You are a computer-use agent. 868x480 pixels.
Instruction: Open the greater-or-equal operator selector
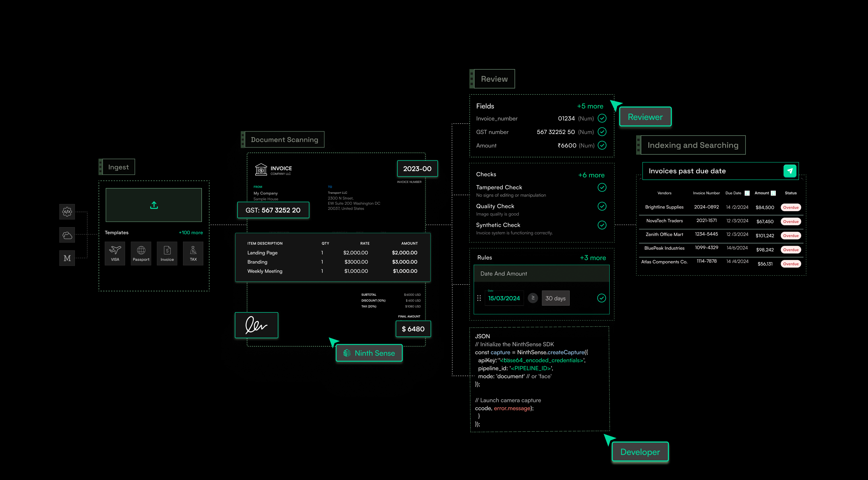click(533, 298)
